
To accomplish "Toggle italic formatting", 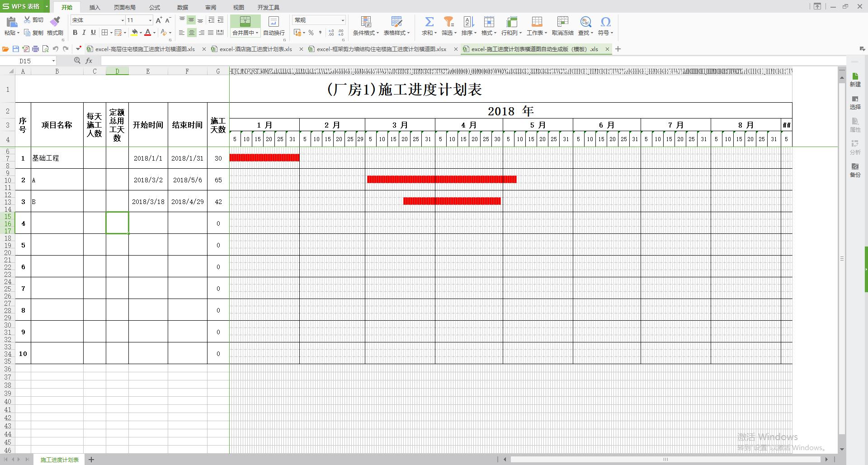I will 84,33.
